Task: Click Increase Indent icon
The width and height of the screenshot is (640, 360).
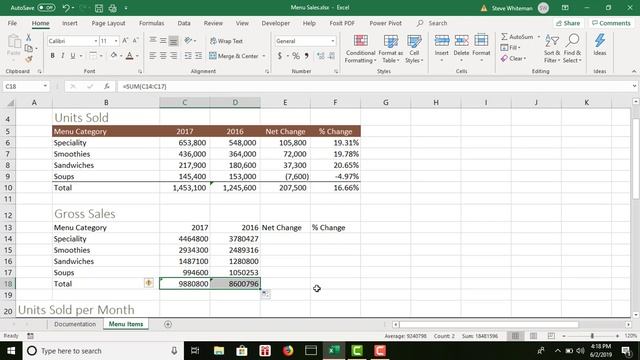Action: 198,56
